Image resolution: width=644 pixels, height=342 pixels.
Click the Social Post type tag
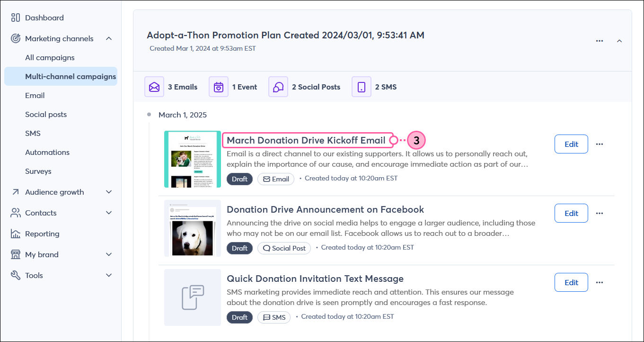point(284,248)
